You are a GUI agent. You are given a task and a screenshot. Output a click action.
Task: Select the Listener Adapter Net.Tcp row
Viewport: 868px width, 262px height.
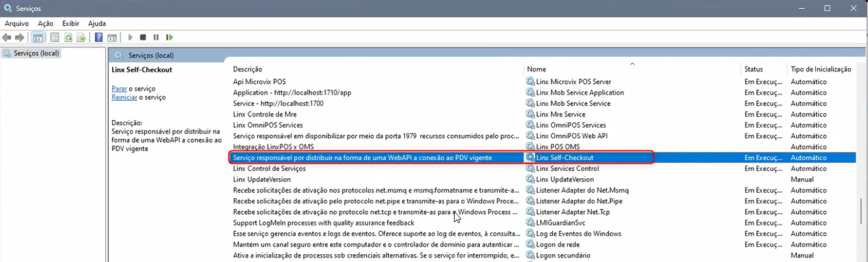542,212
